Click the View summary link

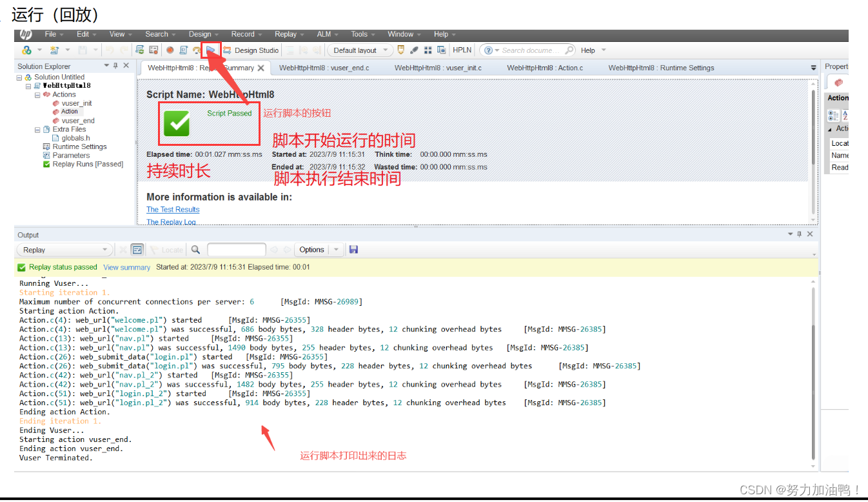pyautogui.click(x=126, y=267)
